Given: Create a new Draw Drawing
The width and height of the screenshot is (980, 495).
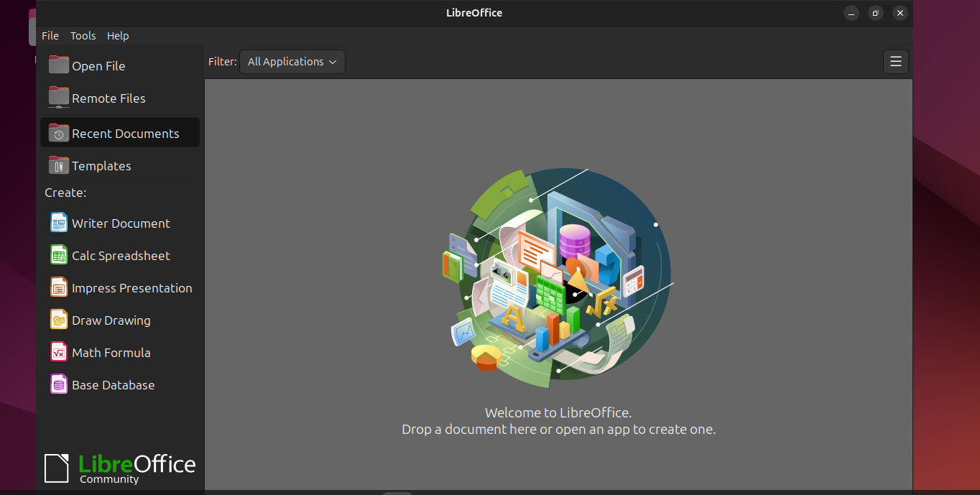Looking at the screenshot, I should (x=111, y=320).
